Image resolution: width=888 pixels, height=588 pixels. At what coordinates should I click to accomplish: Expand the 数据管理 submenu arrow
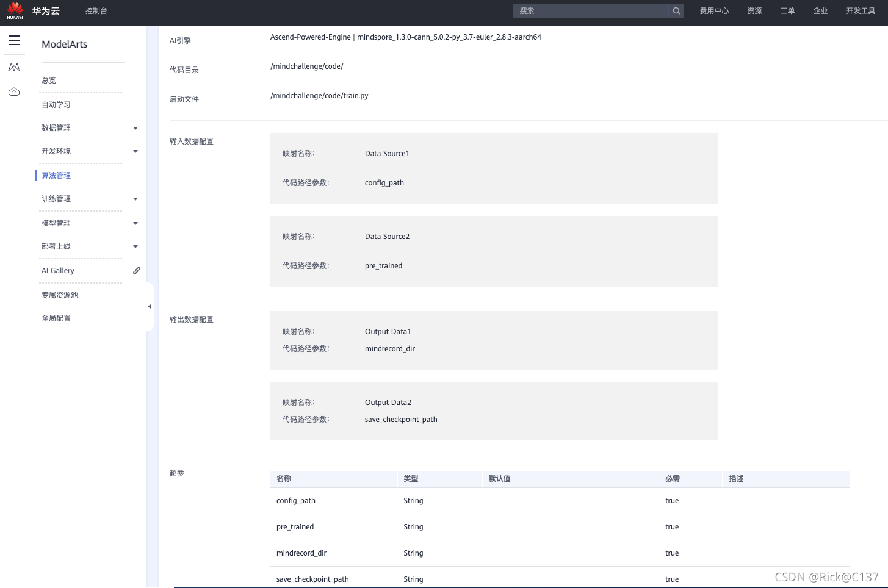pyautogui.click(x=135, y=128)
